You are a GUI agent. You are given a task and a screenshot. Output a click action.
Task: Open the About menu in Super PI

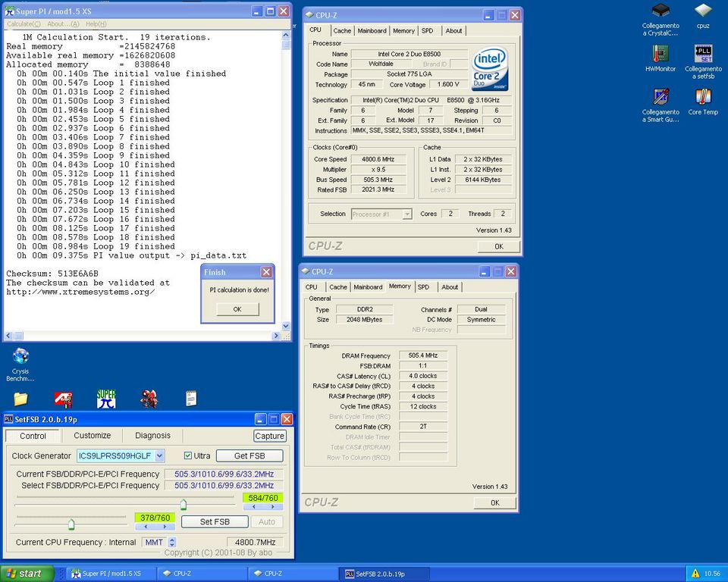(63, 24)
